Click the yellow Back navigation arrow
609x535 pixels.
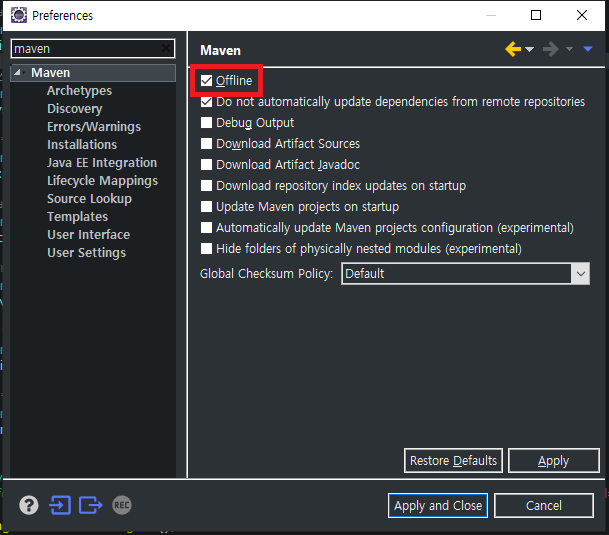tap(513, 49)
